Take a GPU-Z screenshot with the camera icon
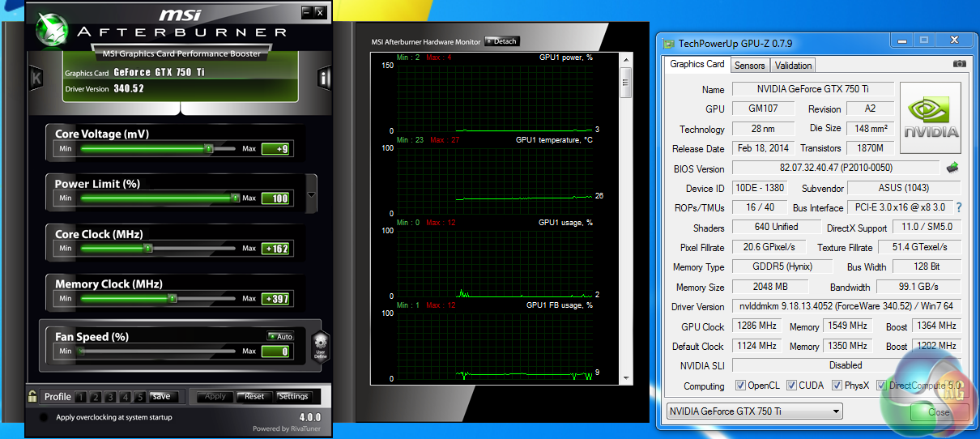Viewport: 980px width, 439px height. (x=959, y=64)
